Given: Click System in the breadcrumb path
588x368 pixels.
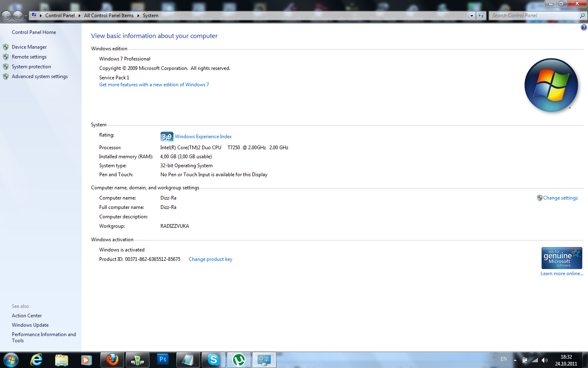Looking at the screenshot, I should [151, 16].
